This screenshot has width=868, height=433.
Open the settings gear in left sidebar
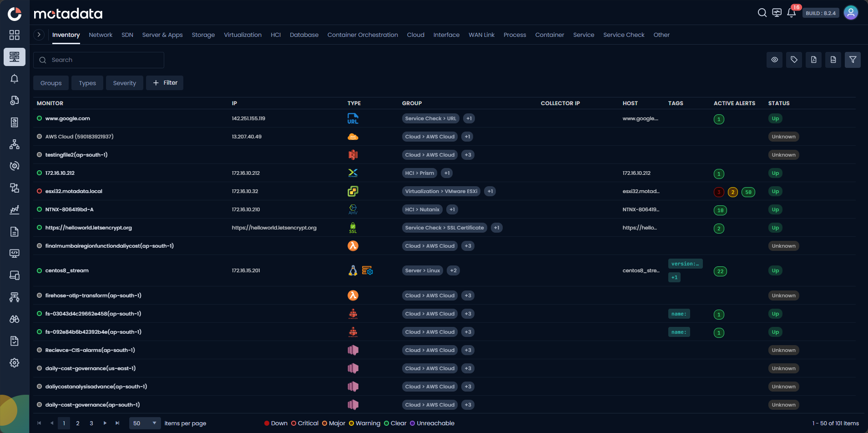pos(15,363)
